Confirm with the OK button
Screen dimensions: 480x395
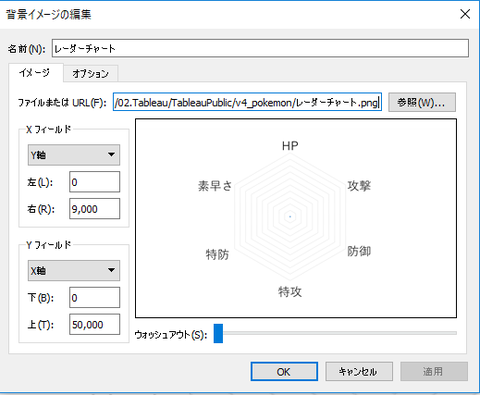tap(284, 371)
